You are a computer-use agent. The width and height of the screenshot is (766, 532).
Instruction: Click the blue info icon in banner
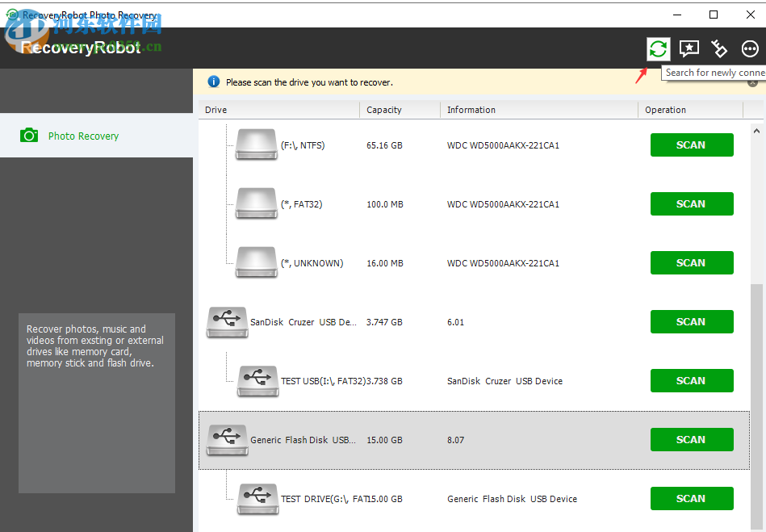(x=213, y=82)
